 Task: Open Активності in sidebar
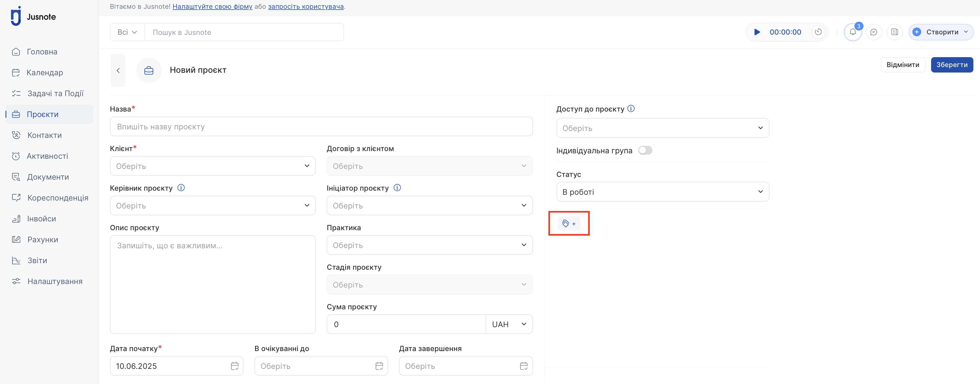49,156
